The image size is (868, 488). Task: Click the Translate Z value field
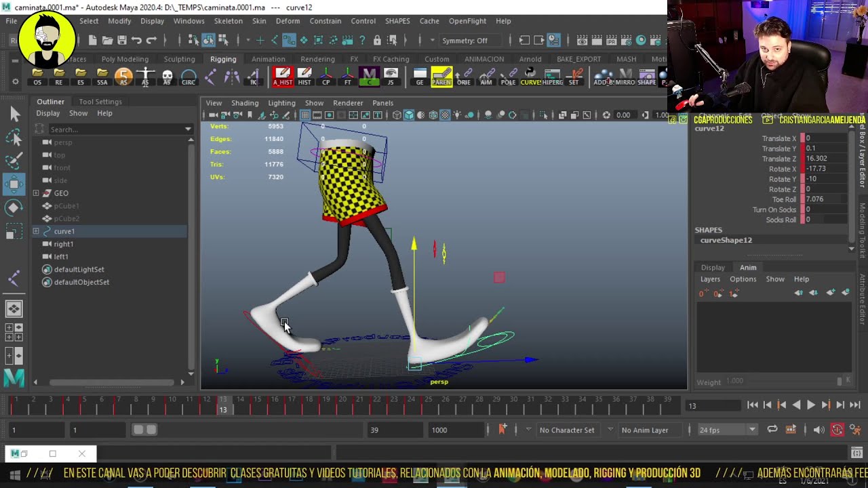826,159
